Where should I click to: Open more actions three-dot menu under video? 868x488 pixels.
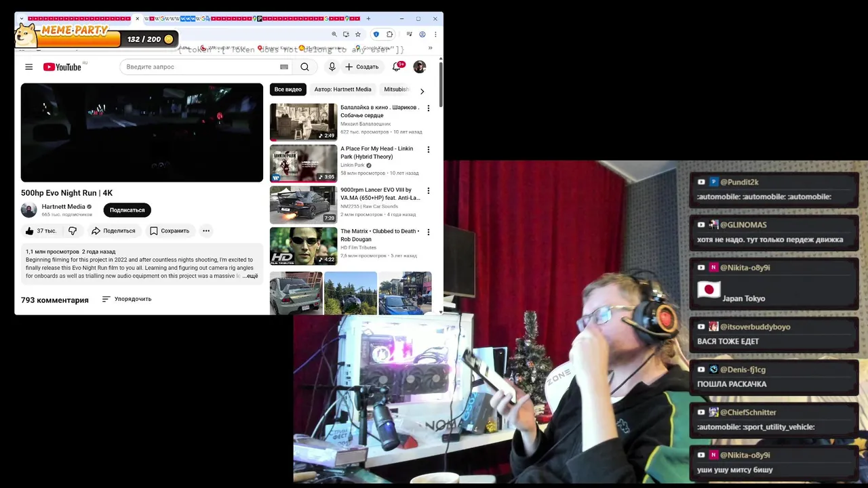coord(206,231)
